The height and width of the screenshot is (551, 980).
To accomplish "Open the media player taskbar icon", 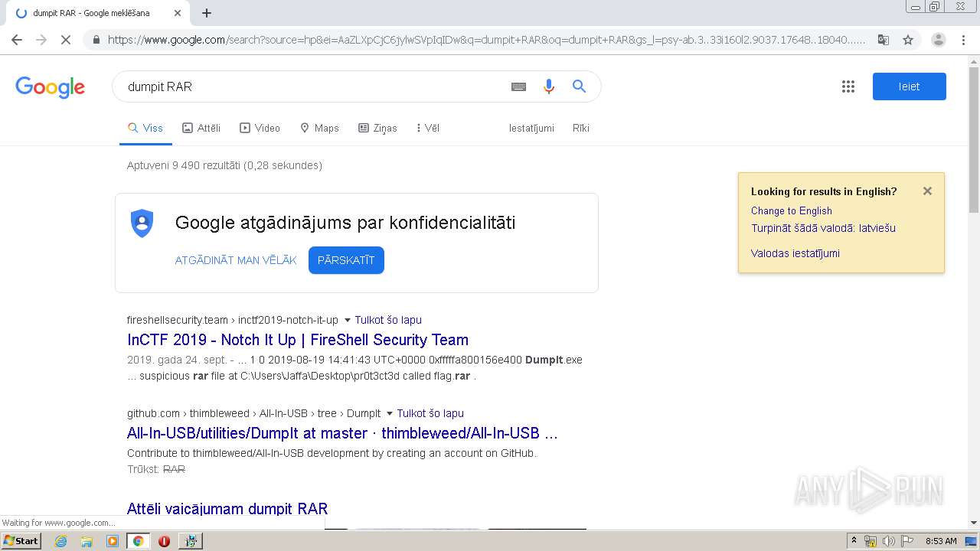I will 113,541.
